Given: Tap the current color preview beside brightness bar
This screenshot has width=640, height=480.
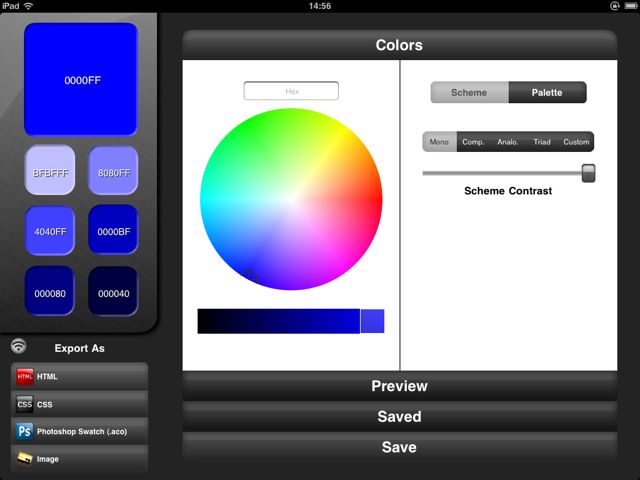Looking at the screenshot, I should coord(372,321).
